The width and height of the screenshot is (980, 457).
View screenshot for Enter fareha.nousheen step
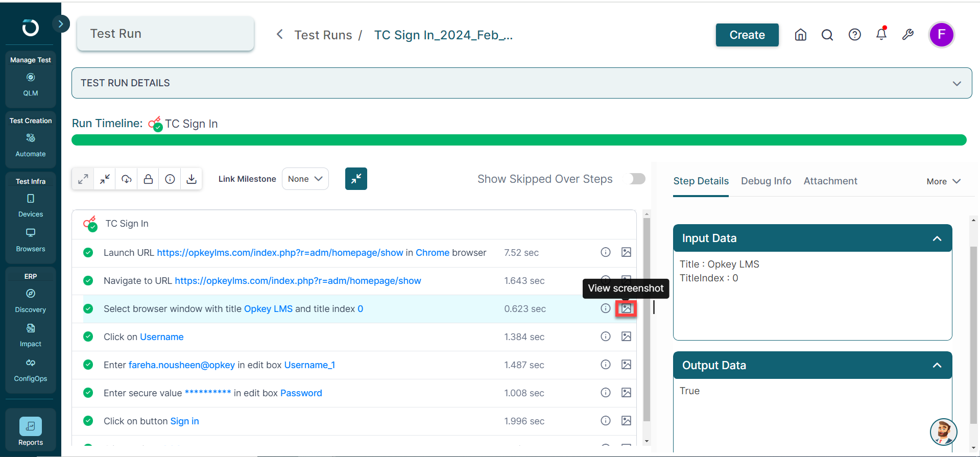626,365
